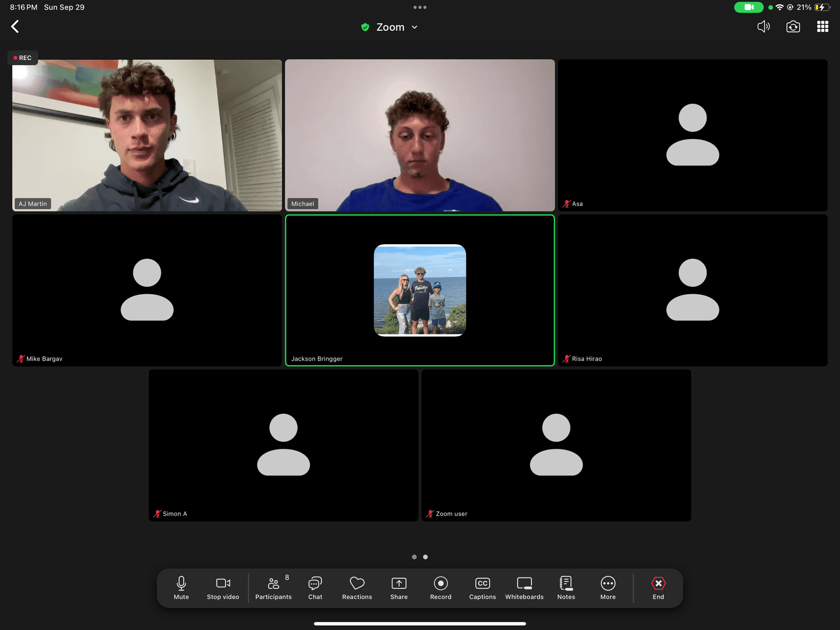Select Simon A's participant tile
The image size is (840, 630).
point(283,445)
